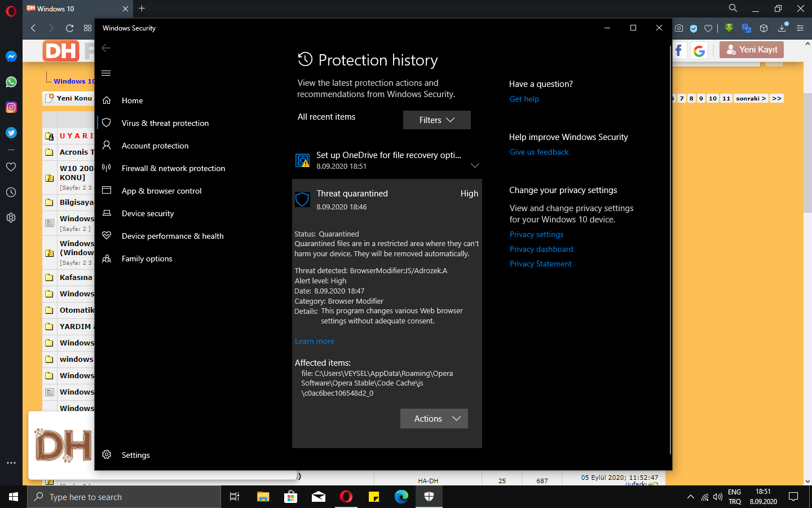812x508 pixels.
Task: Open Twitter in Opera sidebar
Action: [x=11, y=133]
